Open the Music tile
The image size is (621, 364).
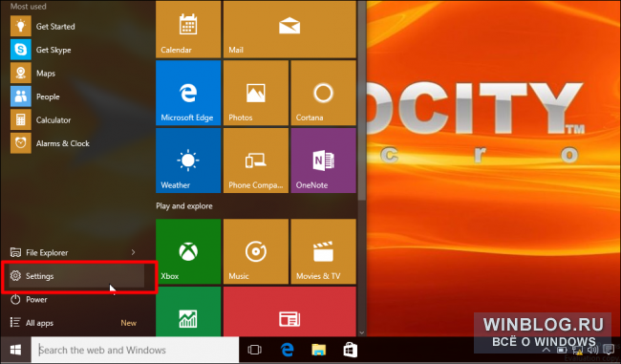coord(256,251)
